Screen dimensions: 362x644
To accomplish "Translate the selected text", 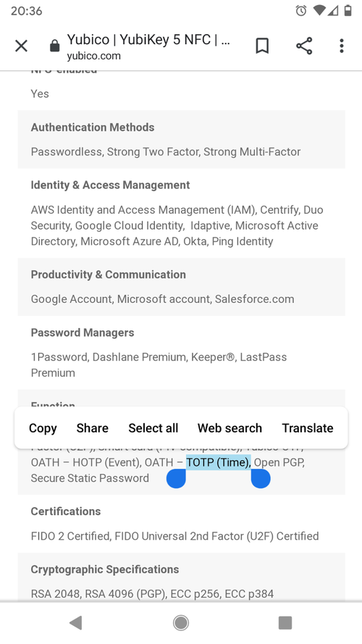I will 308,428.
